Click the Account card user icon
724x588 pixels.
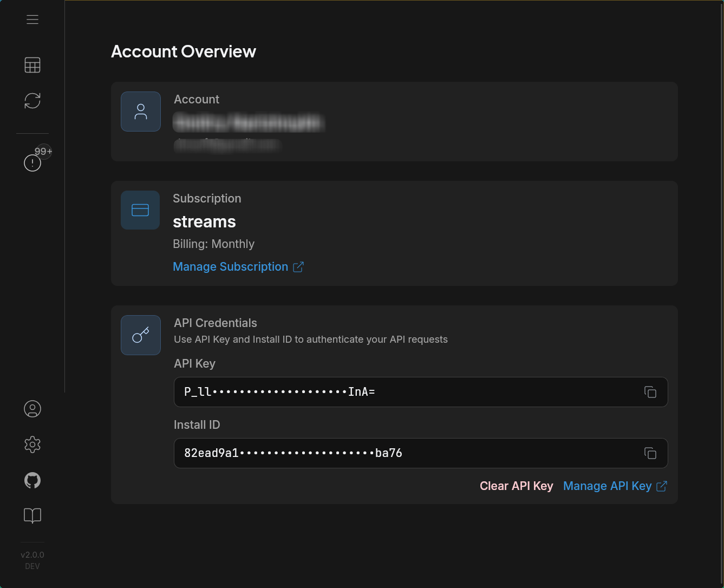pos(141,112)
